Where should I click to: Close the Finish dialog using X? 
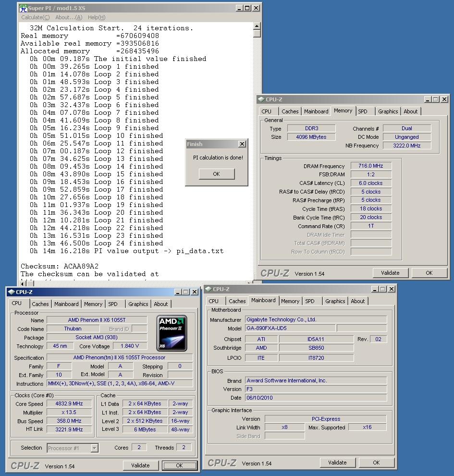click(242, 144)
